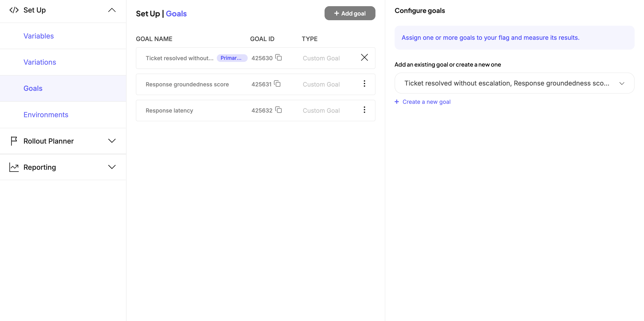The image size is (644, 321).
Task: Copy goal ID 425632
Action: 279,110
